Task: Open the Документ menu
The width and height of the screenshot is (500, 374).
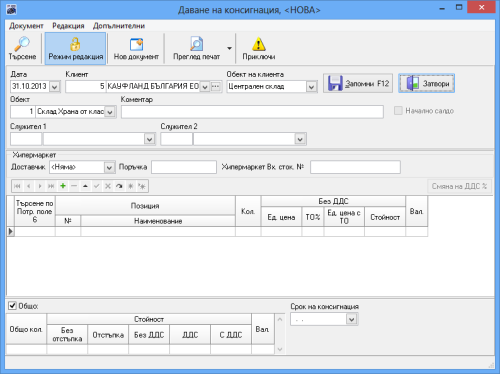Action: coord(26,26)
